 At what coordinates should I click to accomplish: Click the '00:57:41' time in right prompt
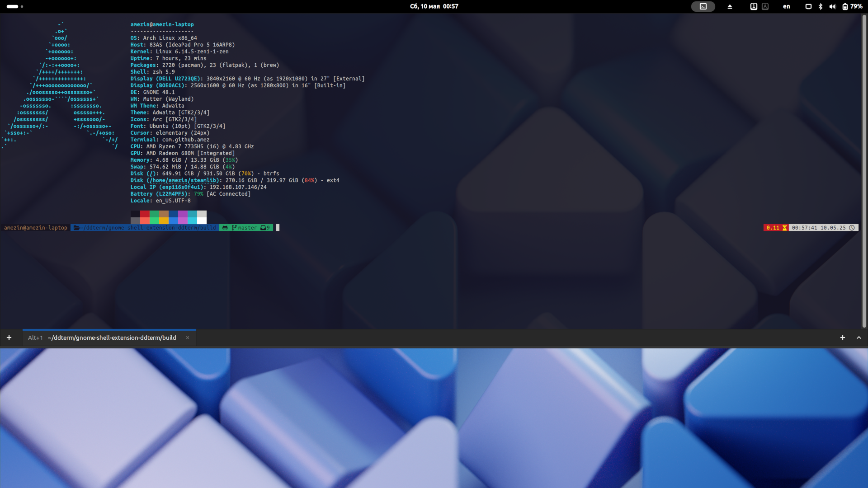[x=804, y=228]
